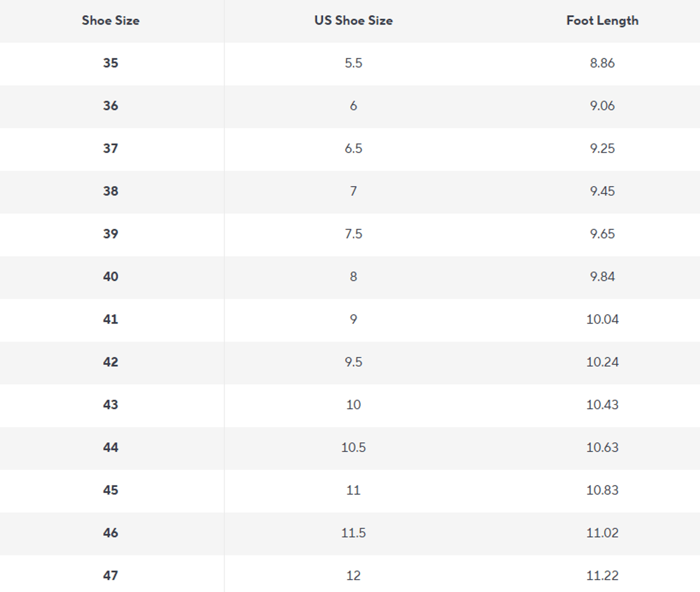Click foot length 11.22 value
The height and width of the screenshot is (592, 700).
[602, 576]
